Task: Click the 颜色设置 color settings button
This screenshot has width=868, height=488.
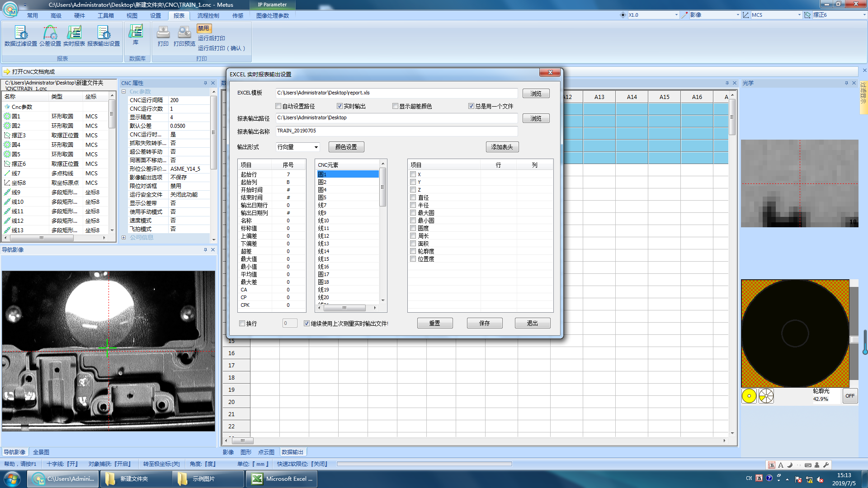Action: point(346,147)
